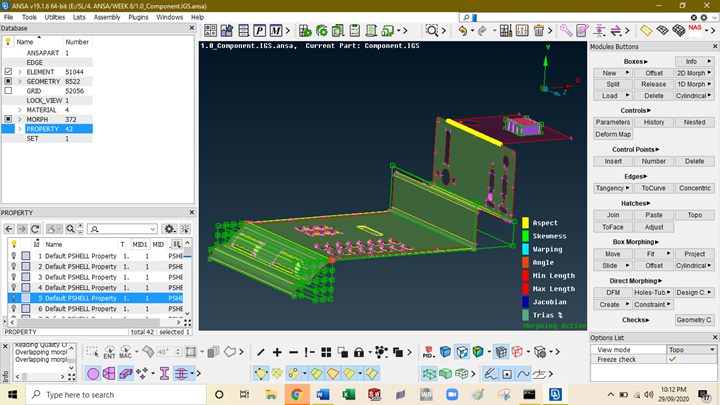Expand the GEOMETRY tree node
Screen dimensions: 720x405
[x=20, y=82]
